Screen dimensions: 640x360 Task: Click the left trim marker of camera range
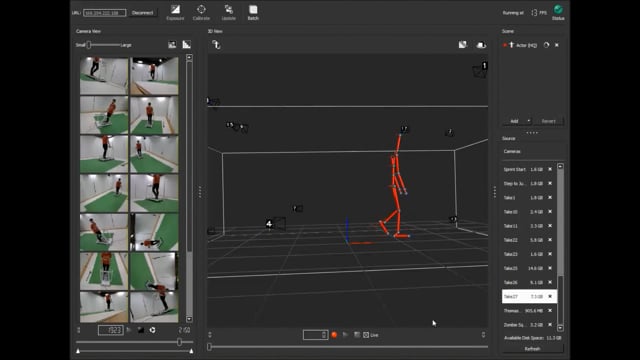[78, 351]
